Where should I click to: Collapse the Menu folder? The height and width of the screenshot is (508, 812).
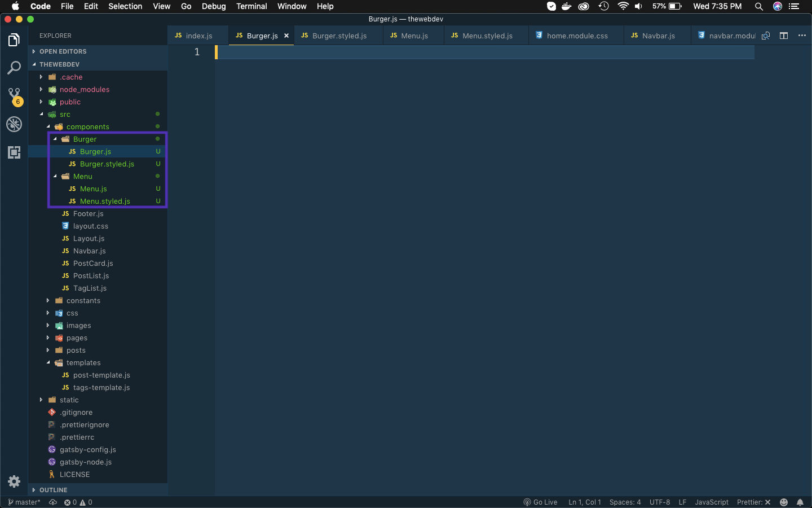click(98, 176)
